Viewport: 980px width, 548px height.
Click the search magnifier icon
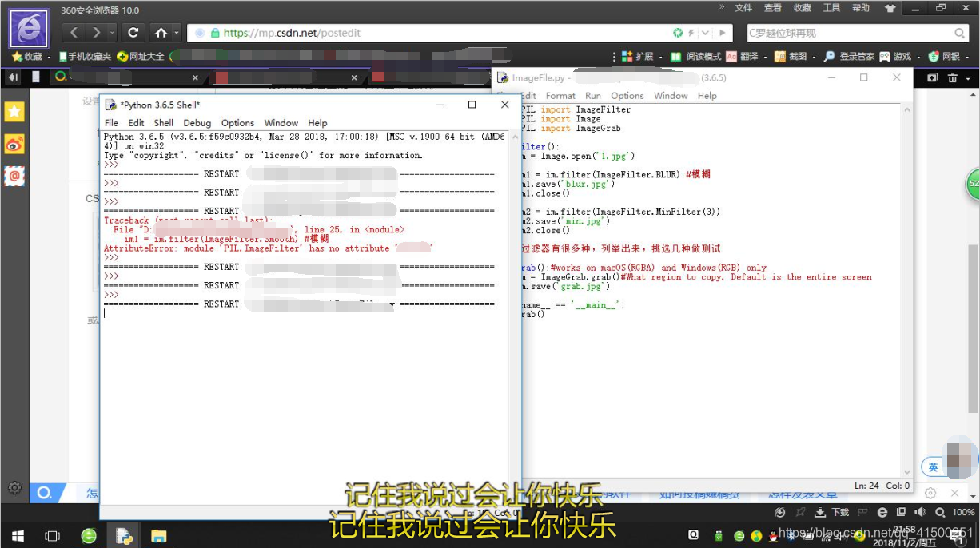pyautogui.click(x=960, y=33)
